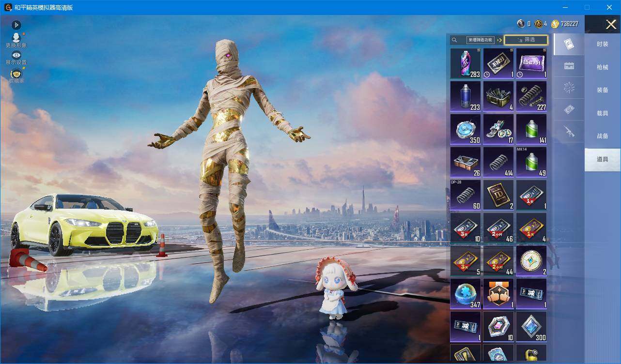Viewport: 621px width, 364px height.
Task: Expand the arrow button at top-left sidebar
Action: [16, 25]
